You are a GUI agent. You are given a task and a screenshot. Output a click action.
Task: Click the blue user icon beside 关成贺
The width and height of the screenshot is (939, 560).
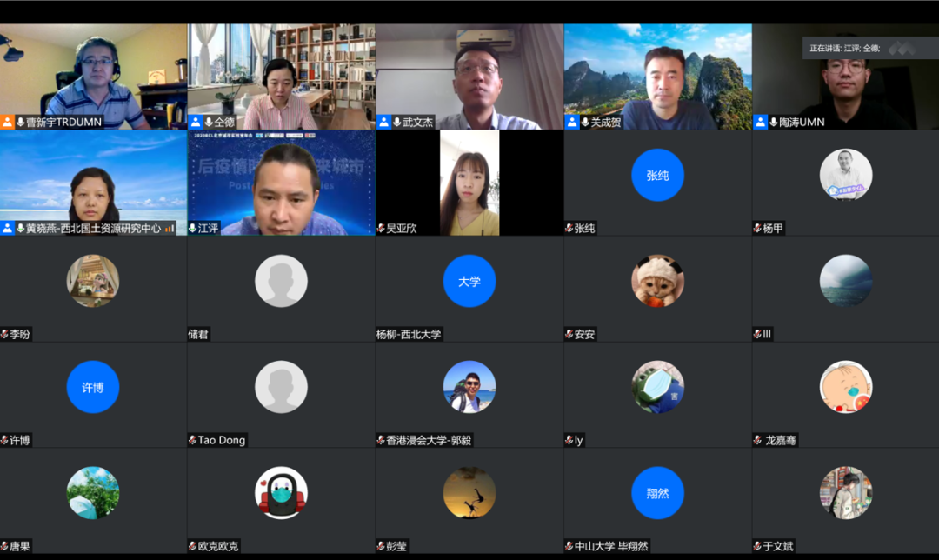click(x=572, y=123)
